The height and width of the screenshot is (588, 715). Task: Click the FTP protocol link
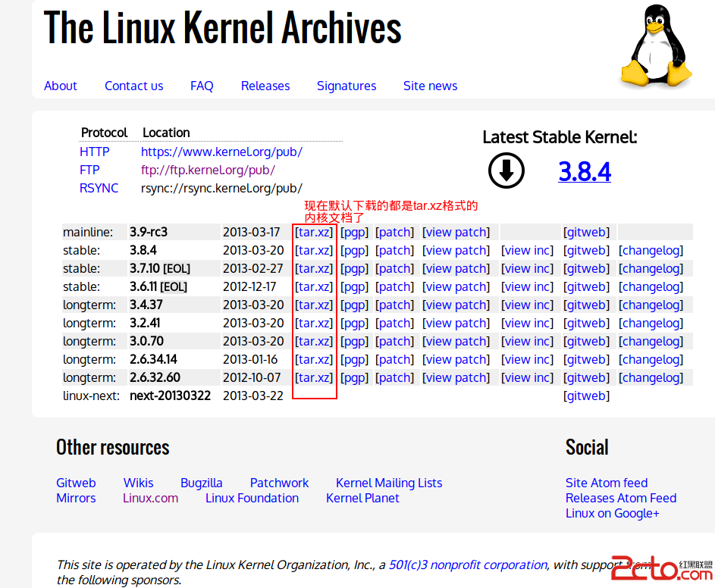[89, 170]
